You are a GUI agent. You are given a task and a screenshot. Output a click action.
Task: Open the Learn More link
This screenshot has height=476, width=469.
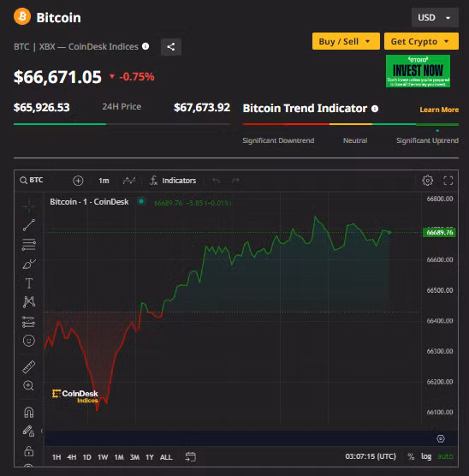[439, 110]
